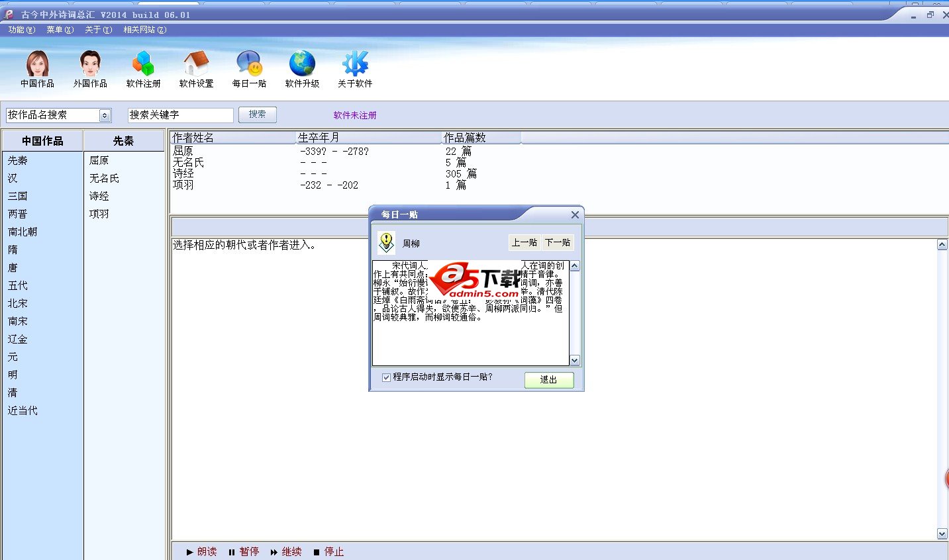Select 汉 dynasty in the list
This screenshot has height=560, width=949.
coord(13,178)
